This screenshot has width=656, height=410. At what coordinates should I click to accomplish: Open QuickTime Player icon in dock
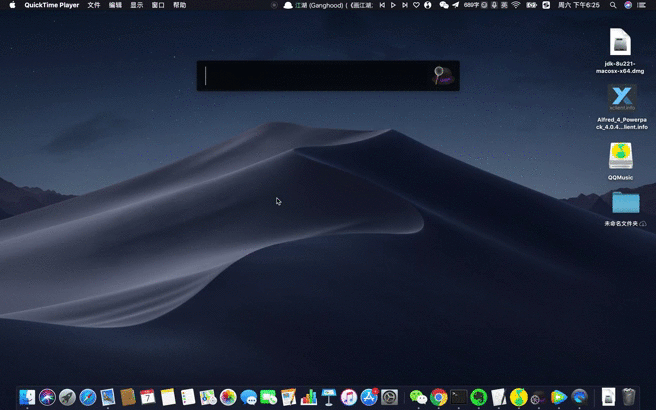[x=579, y=397]
